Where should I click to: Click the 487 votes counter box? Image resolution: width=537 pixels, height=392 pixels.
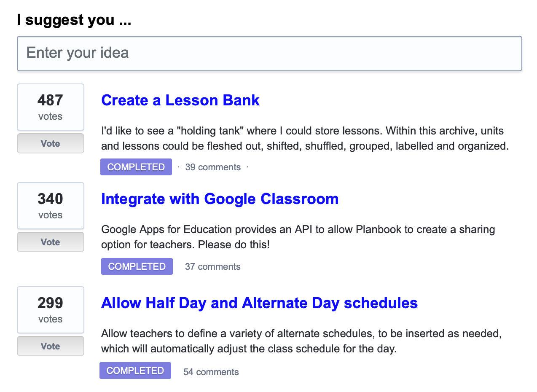pos(50,107)
